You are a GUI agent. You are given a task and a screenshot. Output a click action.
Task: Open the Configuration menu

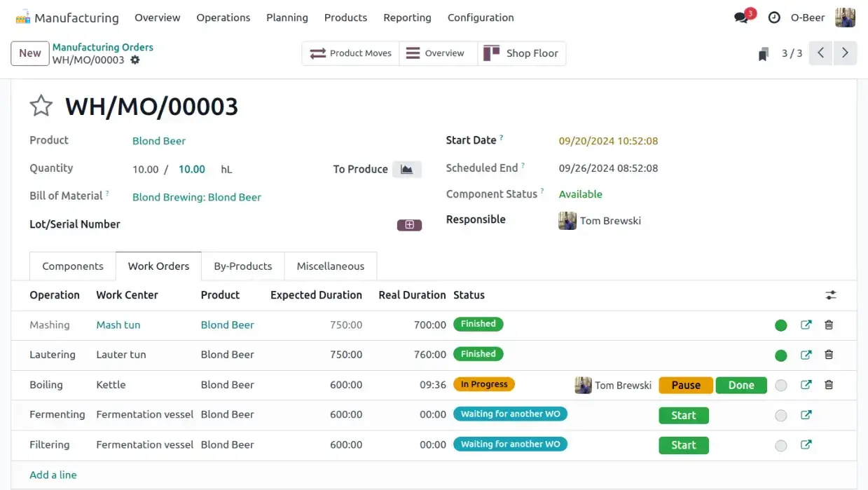click(481, 18)
